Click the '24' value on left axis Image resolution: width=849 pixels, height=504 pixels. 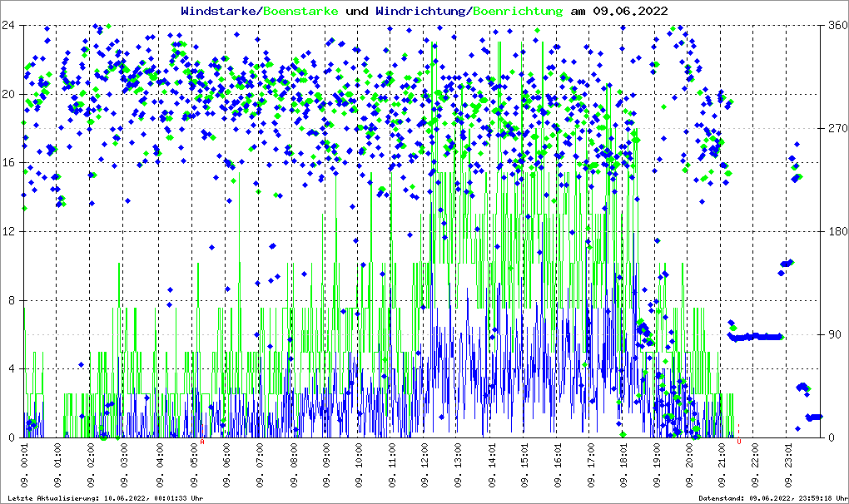click(12, 25)
